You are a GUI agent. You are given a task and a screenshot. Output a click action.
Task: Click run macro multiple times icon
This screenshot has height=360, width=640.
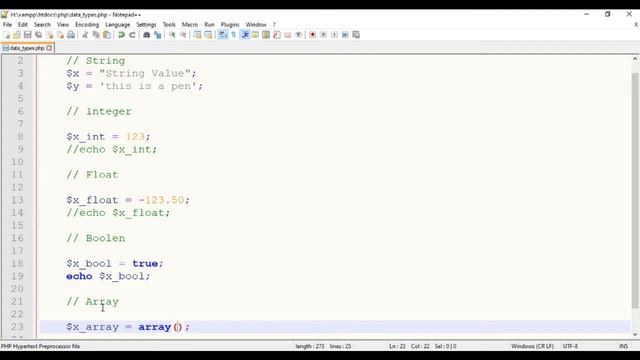[345, 35]
